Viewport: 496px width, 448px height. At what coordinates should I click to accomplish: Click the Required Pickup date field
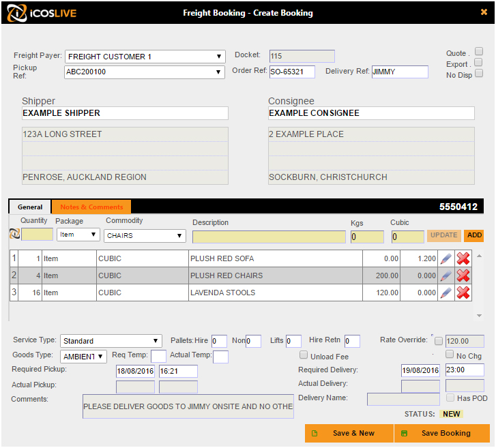135,371
